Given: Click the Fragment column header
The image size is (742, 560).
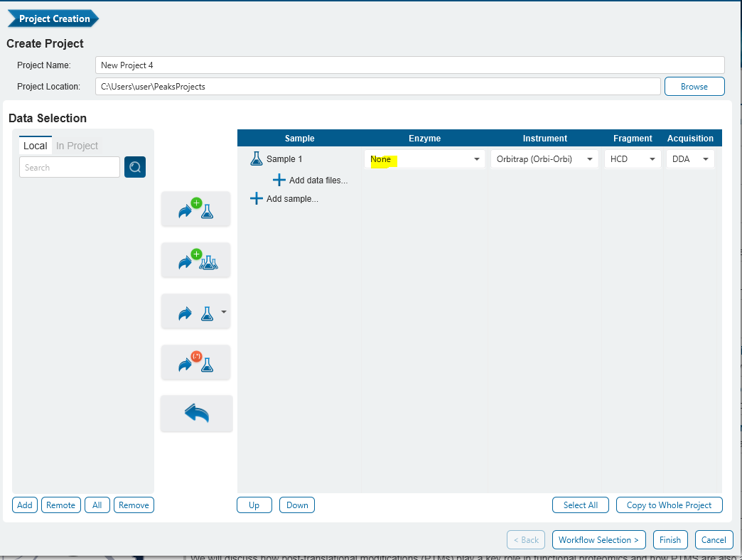Looking at the screenshot, I should coord(633,138).
